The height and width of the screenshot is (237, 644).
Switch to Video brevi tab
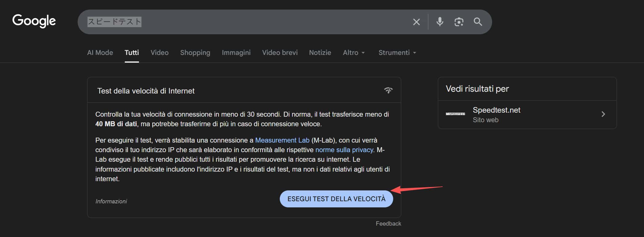[280, 53]
